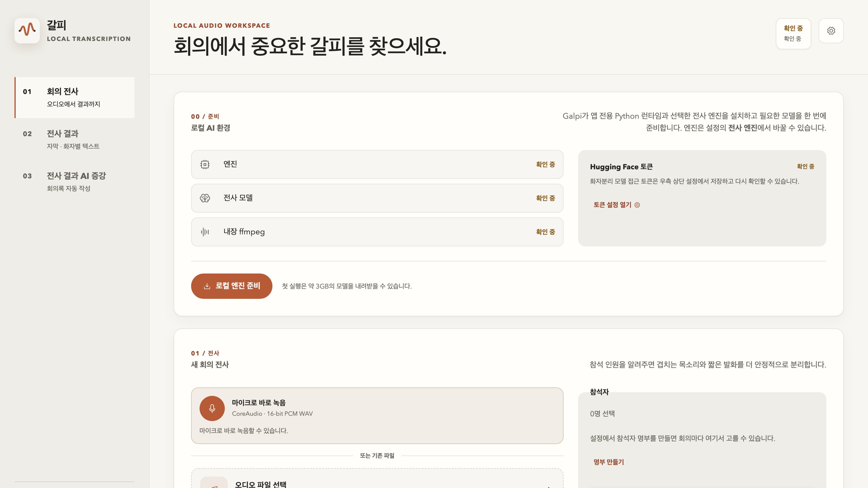
Task: Click the 내장 ffmpeg waveform icon
Action: [205, 232]
